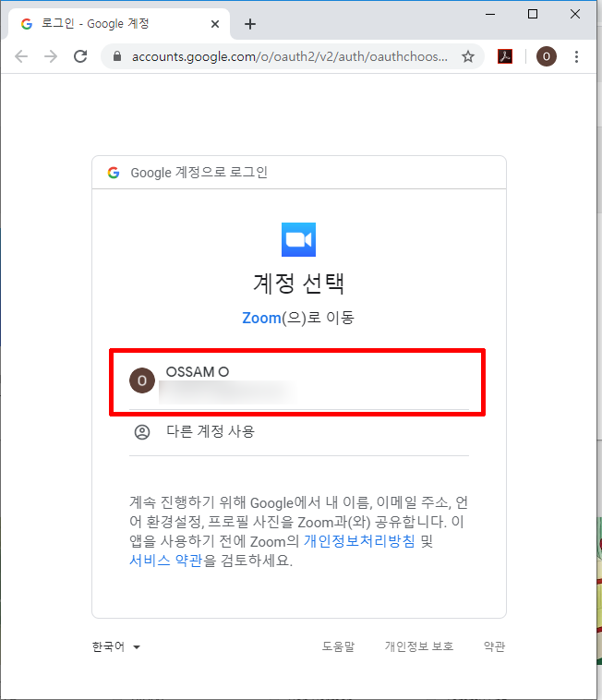Click the Google G logo in card header
This screenshot has height=700, width=602.
pyautogui.click(x=114, y=173)
